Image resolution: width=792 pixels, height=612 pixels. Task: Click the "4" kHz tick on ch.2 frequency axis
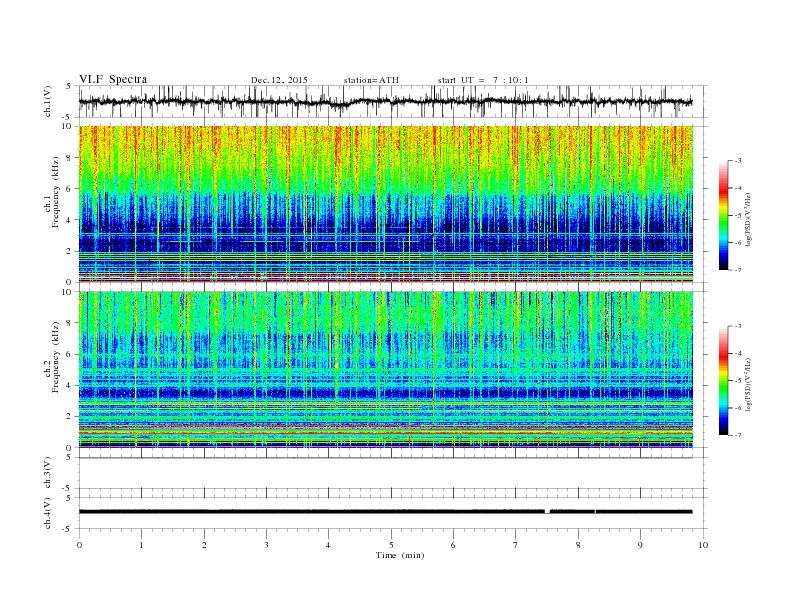[69, 386]
